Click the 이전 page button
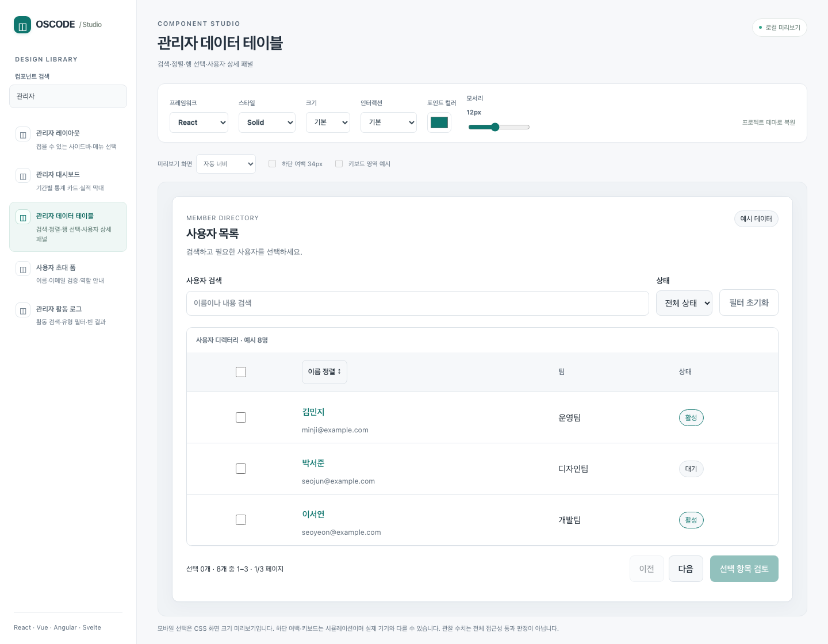The width and height of the screenshot is (828, 644). [x=647, y=569]
